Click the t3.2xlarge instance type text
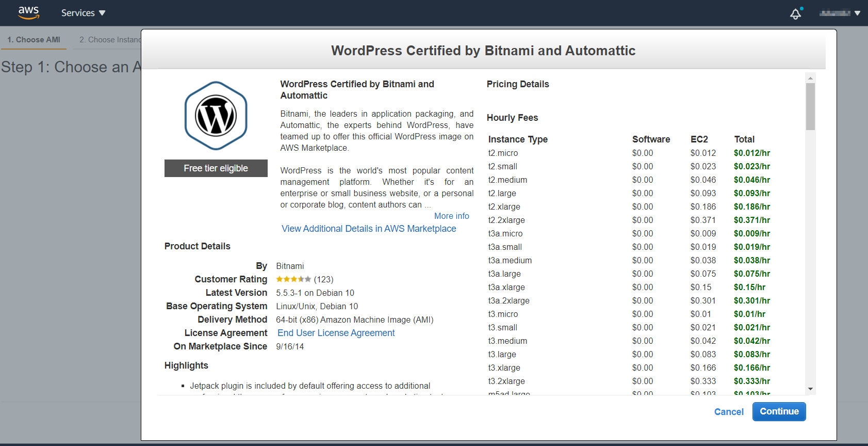 coord(506,381)
